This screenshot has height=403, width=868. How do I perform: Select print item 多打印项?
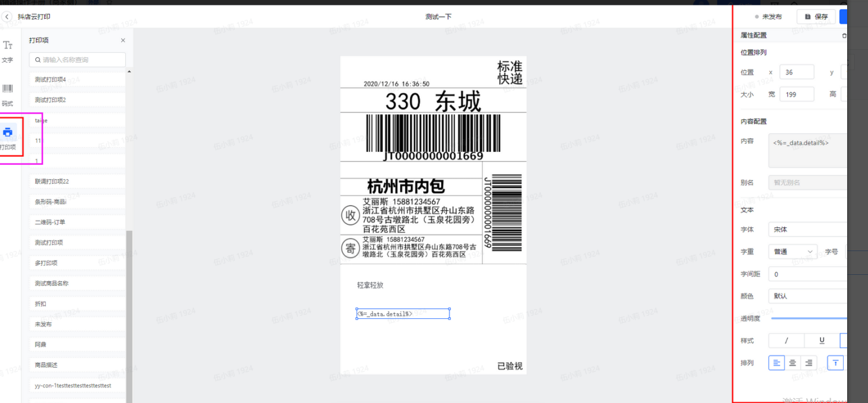coord(77,263)
